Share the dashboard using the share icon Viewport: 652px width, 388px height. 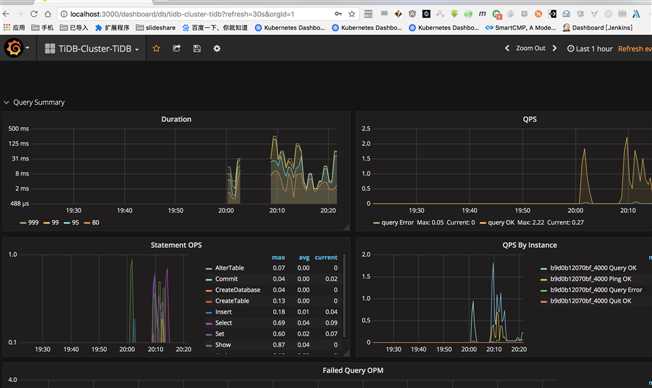pos(177,49)
